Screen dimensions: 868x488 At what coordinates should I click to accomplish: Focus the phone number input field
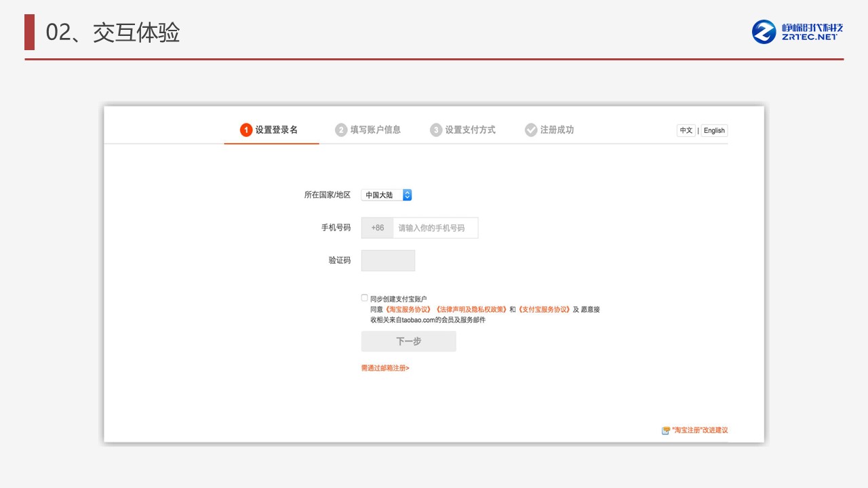point(435,228)
